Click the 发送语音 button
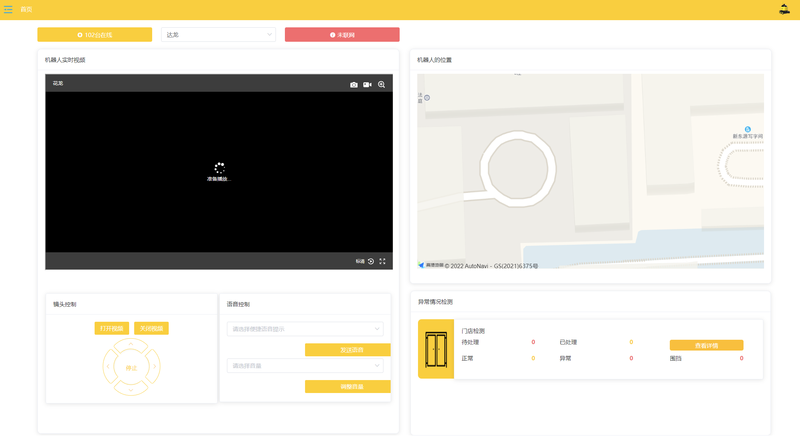The width and height of the screenshot is (800, 447). (348, 350)
